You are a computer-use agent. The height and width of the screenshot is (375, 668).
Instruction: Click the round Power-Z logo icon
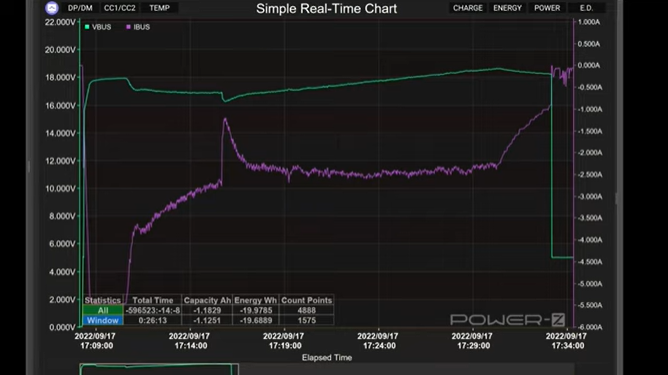(52, 8)
